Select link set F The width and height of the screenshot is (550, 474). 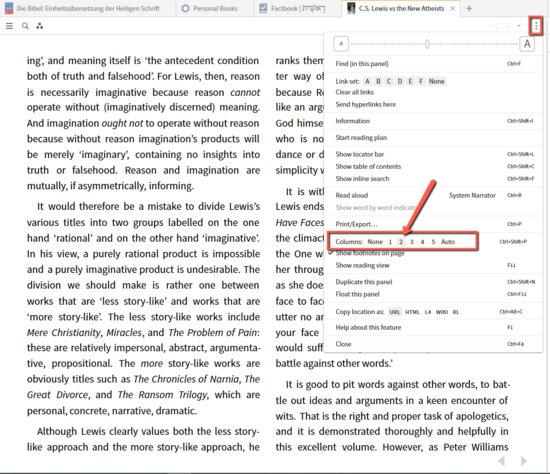tap(421, 81)
